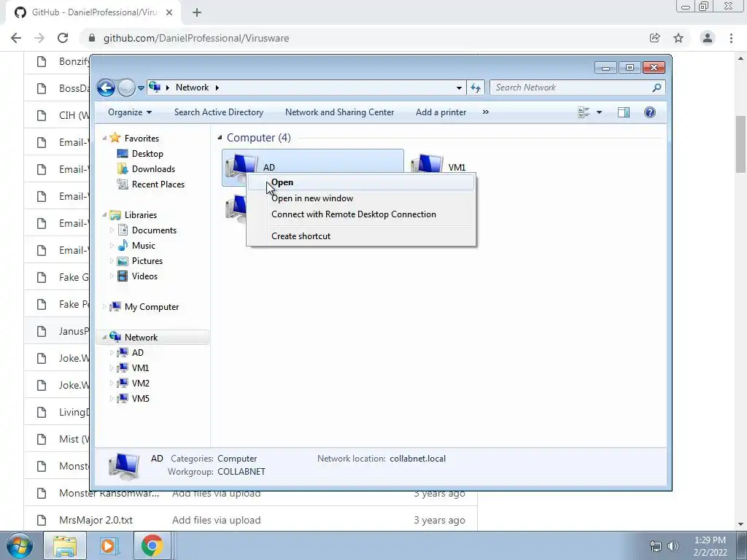Open recent pages dropdown beside Forward button
Viewport: 747px width, 560px height.
pos(141,87)
